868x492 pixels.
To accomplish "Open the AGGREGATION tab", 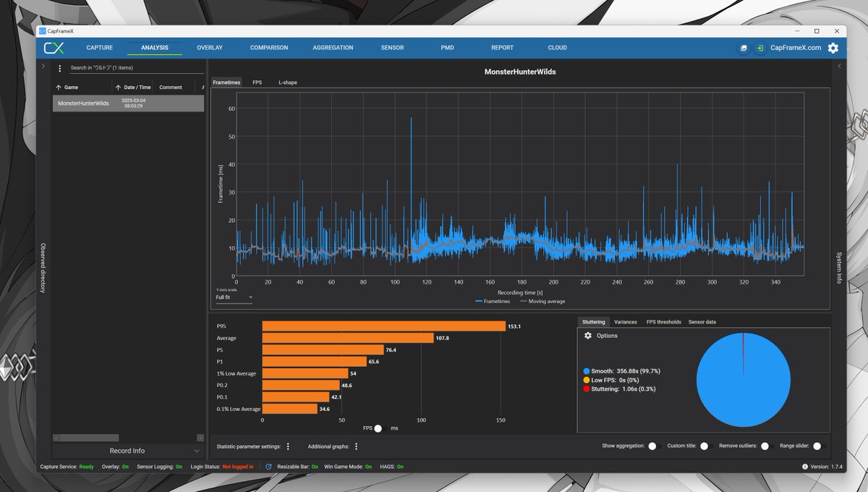I will (x=333, y=48).
